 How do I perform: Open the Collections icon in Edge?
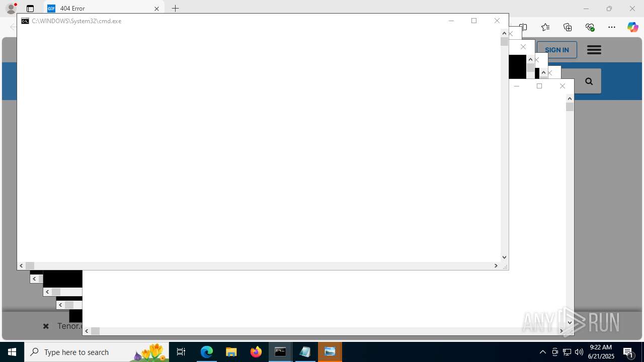pos(568,27)
